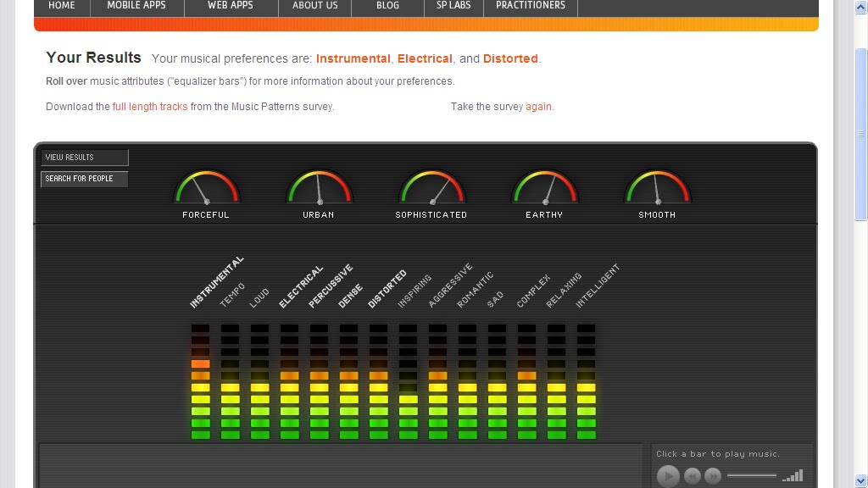This screenshot has height=488, width=868.
Task: Click the 'Your Results' heading
Action: pyautogui.click(x=93, y=58)
